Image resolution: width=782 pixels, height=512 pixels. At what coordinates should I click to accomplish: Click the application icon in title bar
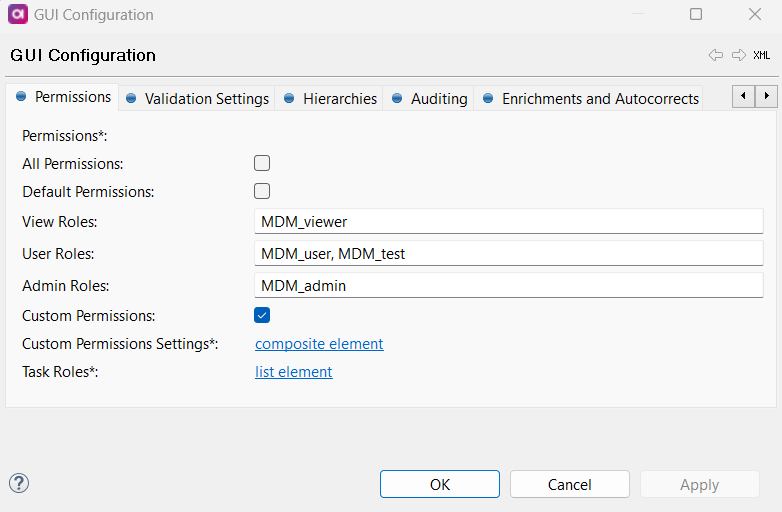click(x=17, y=15)
